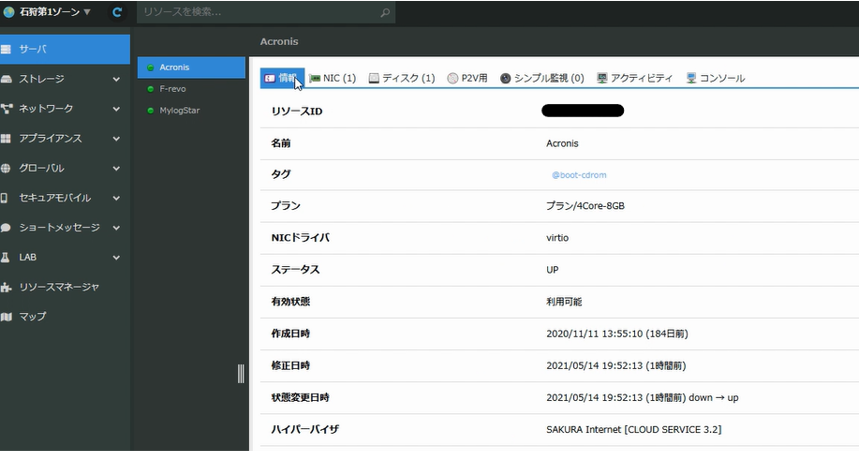Viewport: 859px width, 451px height.
Task: Click the monitor icon on アクティビティ tab
Action: pos(602,78)
